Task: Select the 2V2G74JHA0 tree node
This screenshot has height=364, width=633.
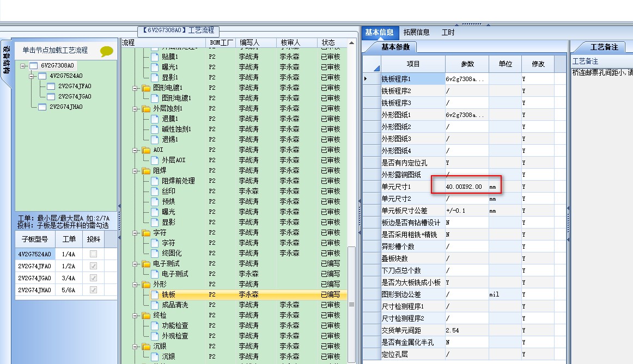Action: (x=66, y=107)
